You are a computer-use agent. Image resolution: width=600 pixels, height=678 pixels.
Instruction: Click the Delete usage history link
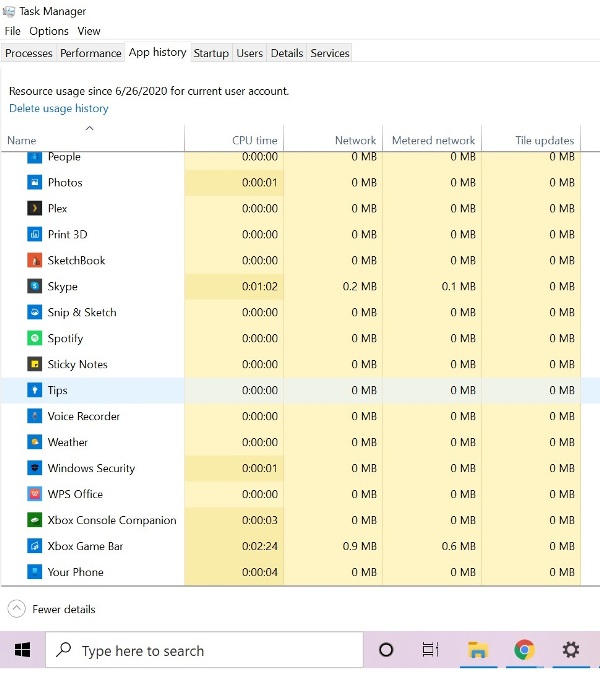[x=59, y=108]
